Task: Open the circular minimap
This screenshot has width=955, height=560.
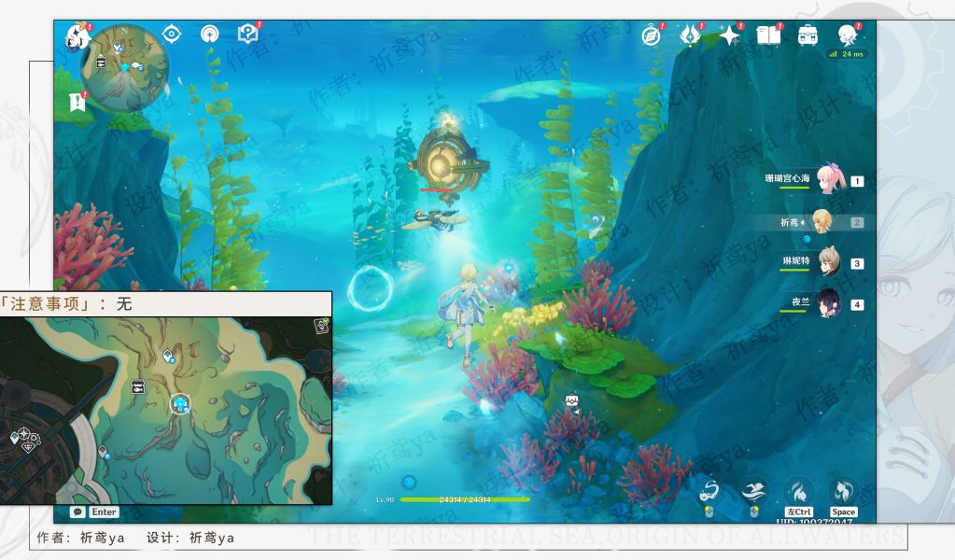Action: click(125, 67)
